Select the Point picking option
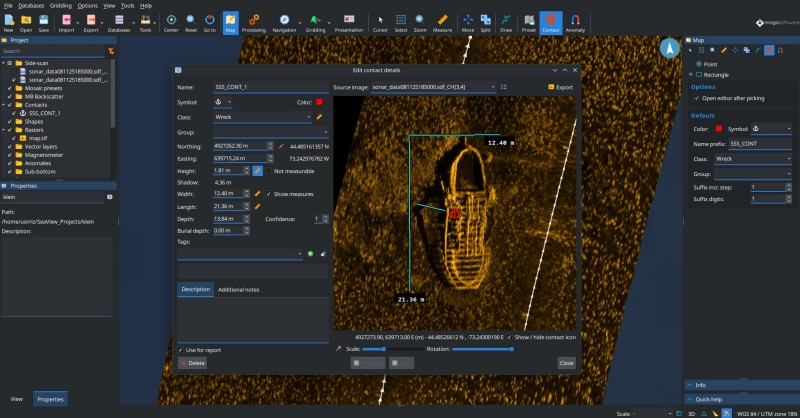Screen dimensions: 800x418 [x=706, y=64]
